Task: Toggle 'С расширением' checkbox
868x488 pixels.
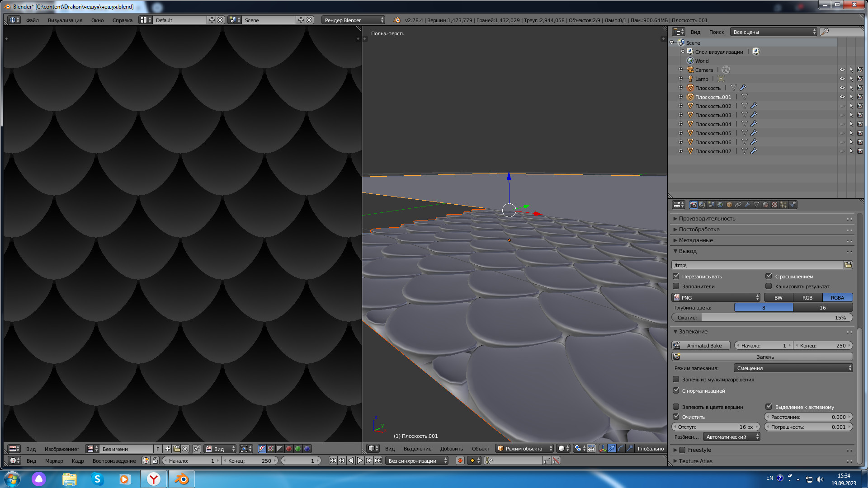Action: pyautogui.click(x=769, y=276)
